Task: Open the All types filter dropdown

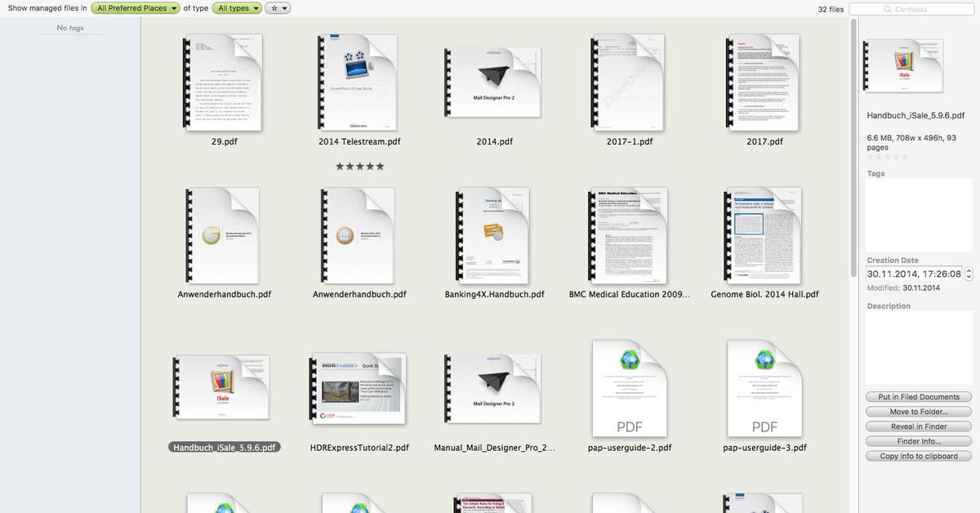Action: (237, 8)
